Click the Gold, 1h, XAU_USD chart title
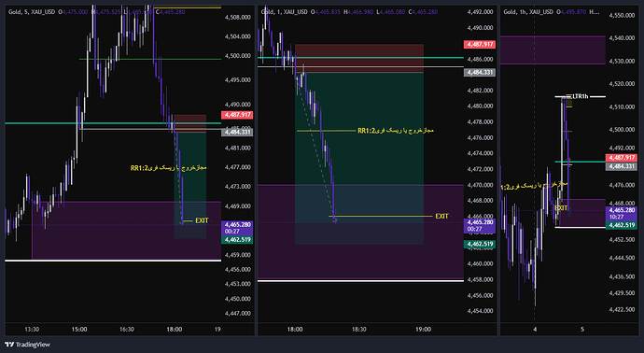This screenshot has width=644, height=353. click(528, 12)
